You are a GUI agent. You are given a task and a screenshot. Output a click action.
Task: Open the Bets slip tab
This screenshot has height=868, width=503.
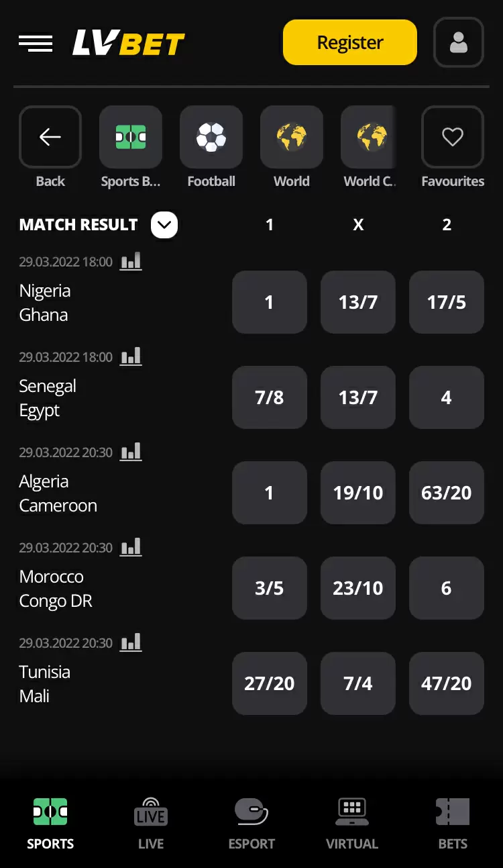[x=453, y=823]
